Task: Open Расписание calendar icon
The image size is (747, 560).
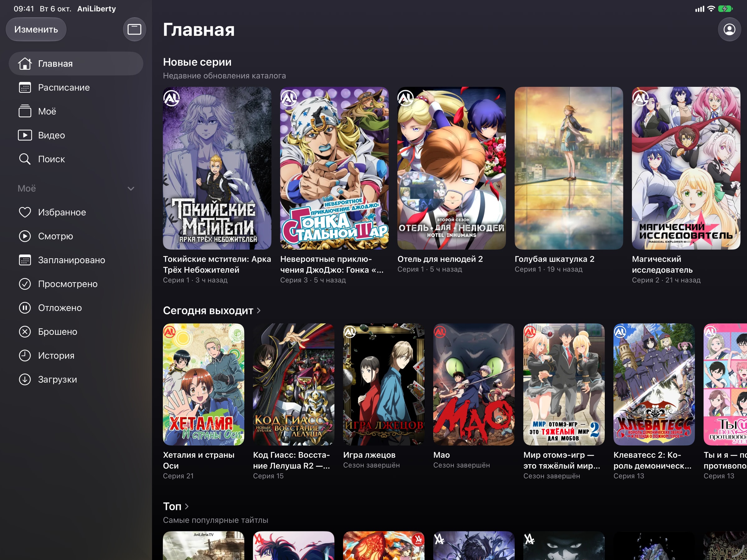Action: [25, 87]
